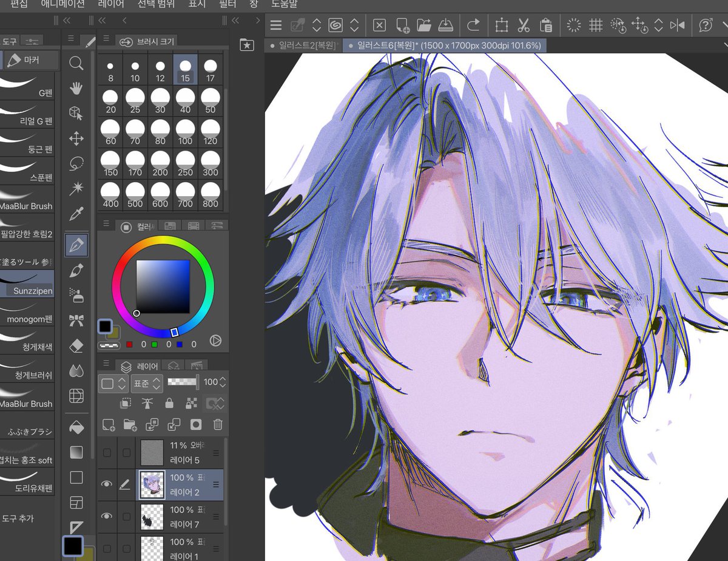This screenshot has height=561, width=728.
Task: Click the Cut scissors icon
Action: [524, 25]
